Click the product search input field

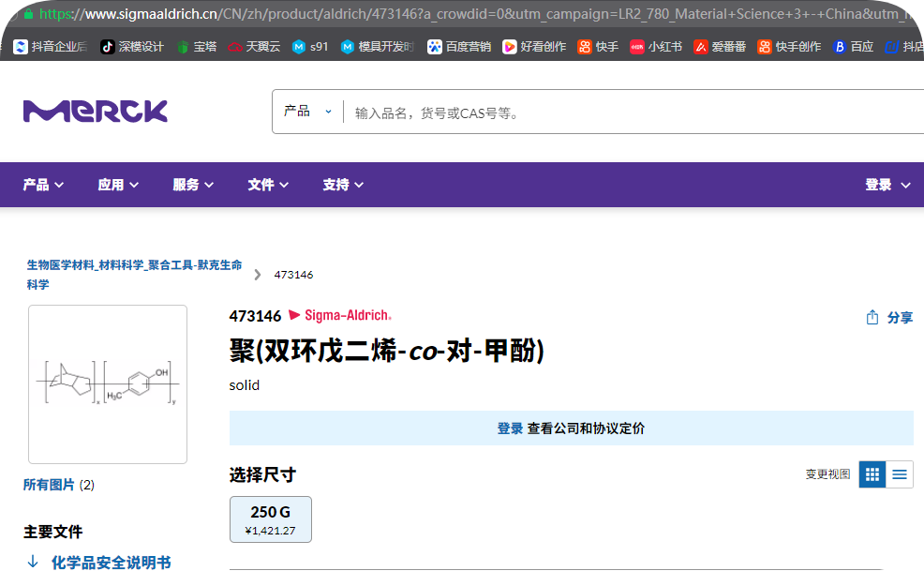click(x=562, y=111)
